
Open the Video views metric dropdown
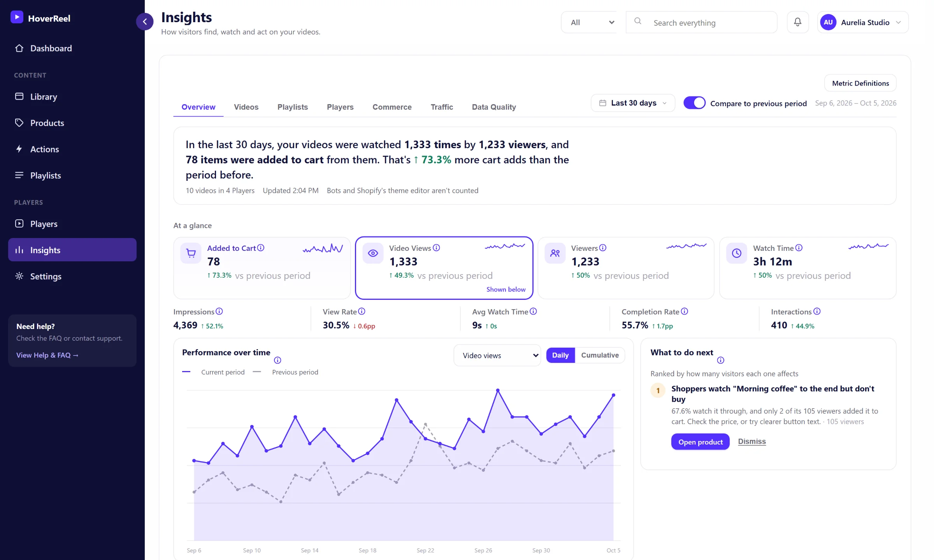pyautogui.click(x=497, y=355)
